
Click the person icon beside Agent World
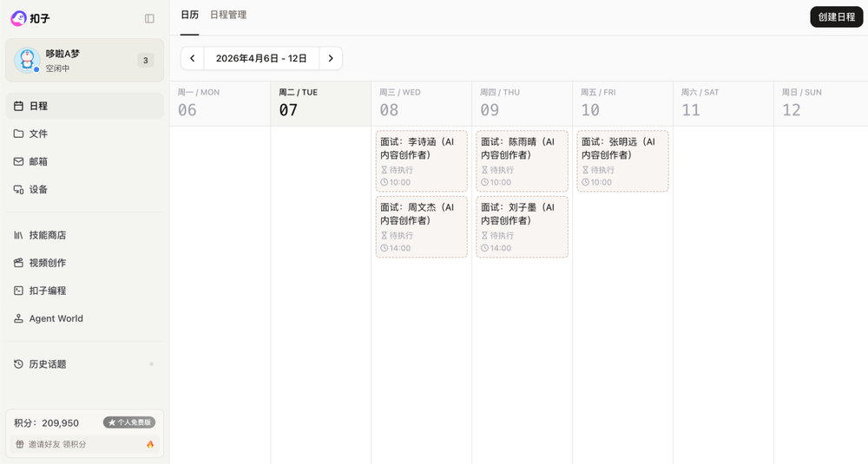point(18,318)
